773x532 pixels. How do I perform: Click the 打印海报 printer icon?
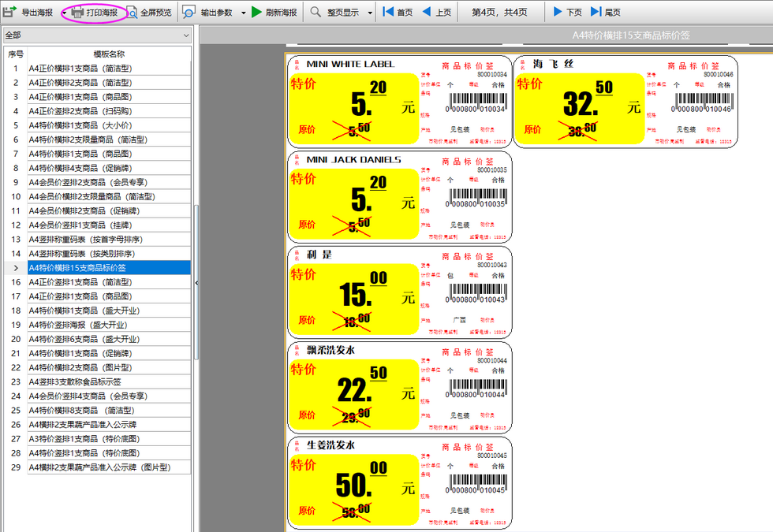pos(77,13)
